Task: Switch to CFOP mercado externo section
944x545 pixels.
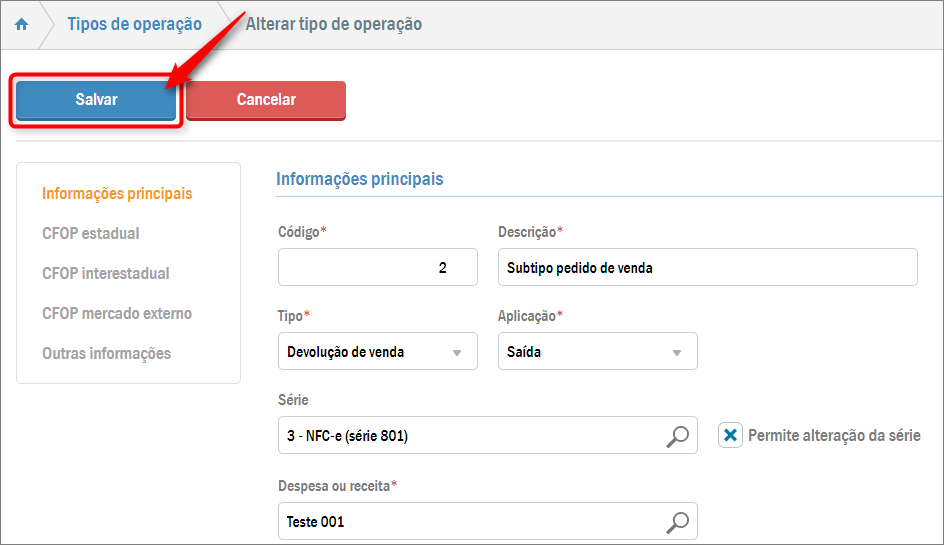Action: pyautogui.click(x=117, y=313)
